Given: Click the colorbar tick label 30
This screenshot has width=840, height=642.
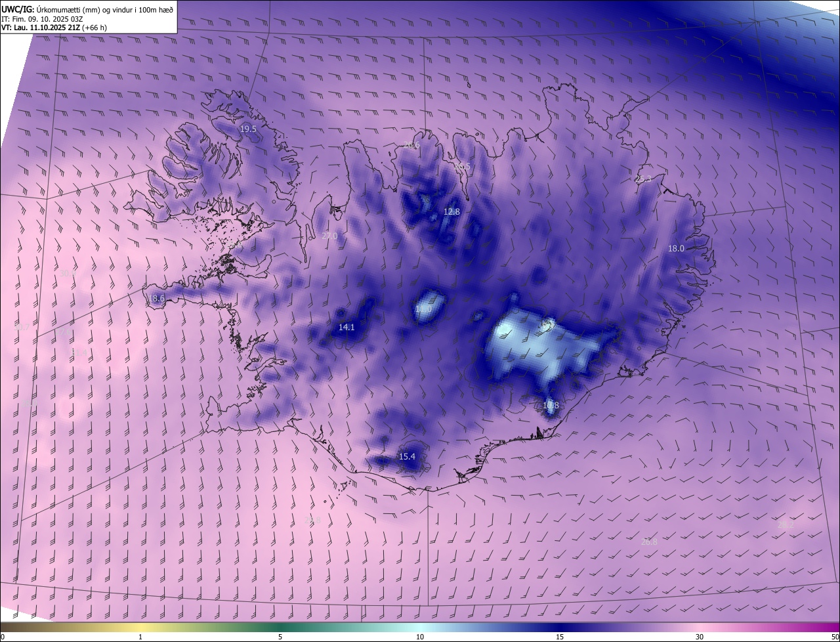Looking at the screenshot, I should [x=700, y=637].
